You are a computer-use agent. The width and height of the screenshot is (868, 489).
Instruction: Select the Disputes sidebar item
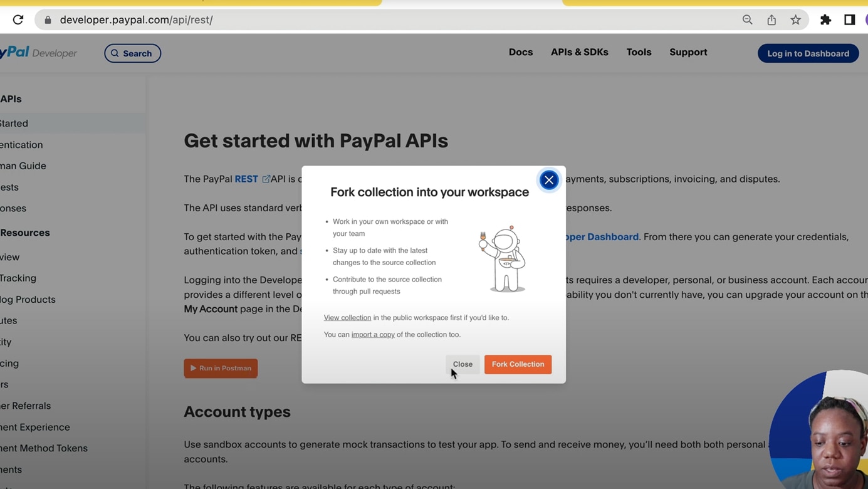click(x=9, y=321)
